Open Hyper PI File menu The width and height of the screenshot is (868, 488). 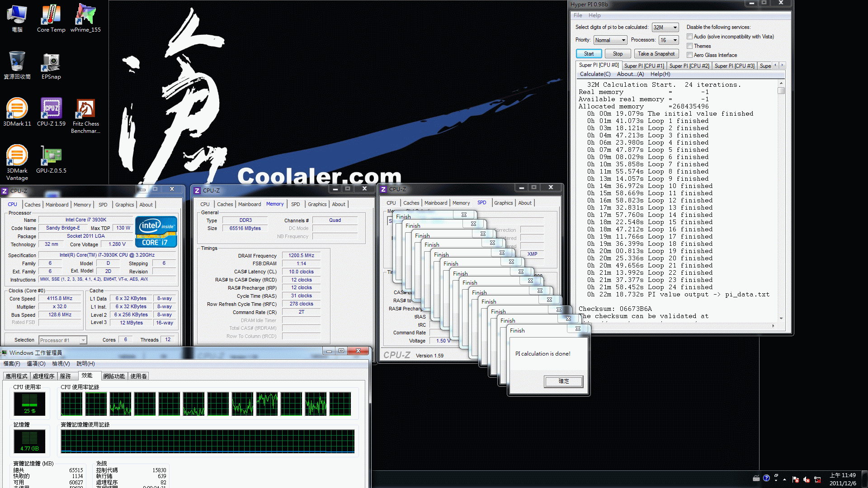click(x=578, y=15)
